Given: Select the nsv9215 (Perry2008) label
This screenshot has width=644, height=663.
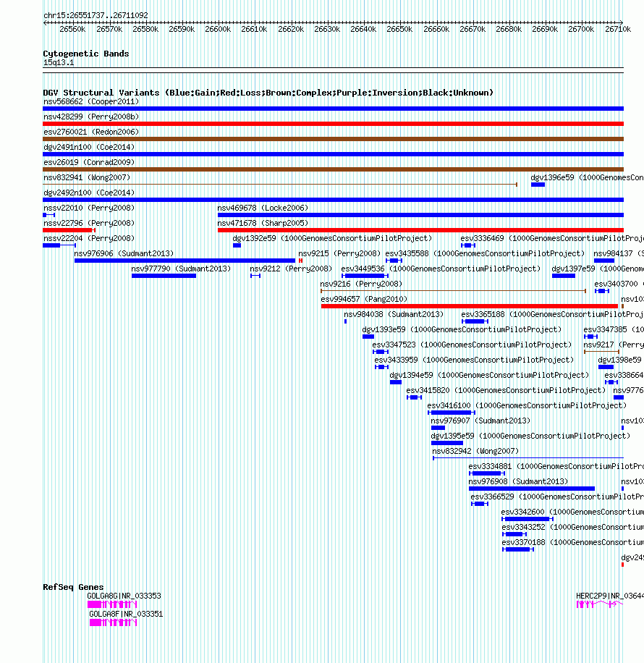Looking at the screenshot, I should tap(339, 254).
